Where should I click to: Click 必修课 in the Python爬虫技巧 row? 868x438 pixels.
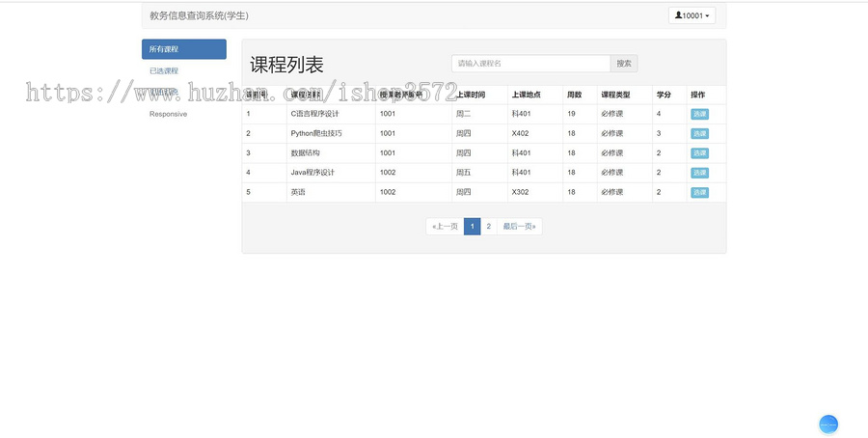(612, 133)
